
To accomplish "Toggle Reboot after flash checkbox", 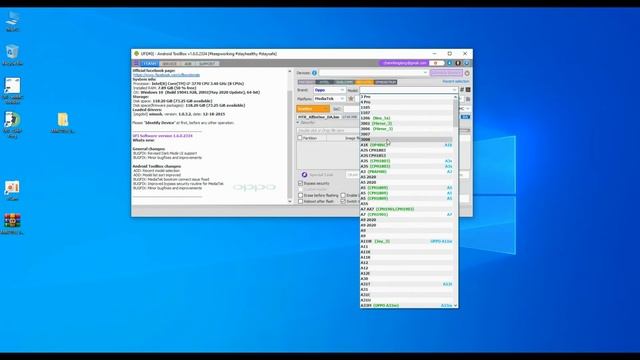I will (300, 201).
